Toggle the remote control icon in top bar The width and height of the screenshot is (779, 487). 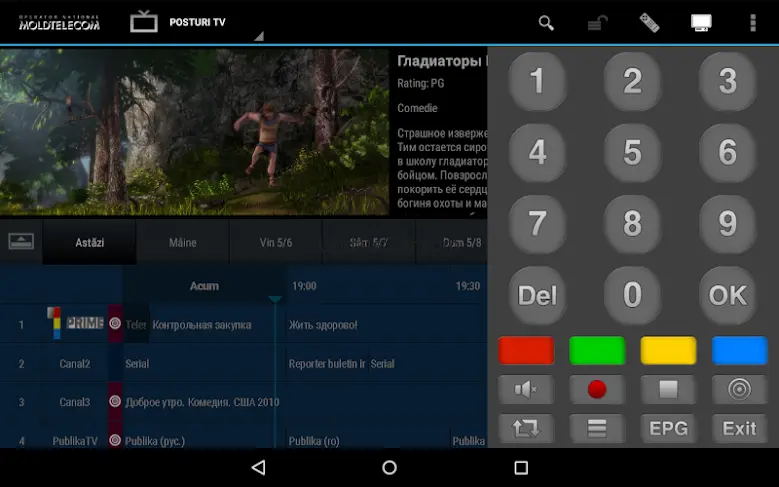click(x=649, y=23)
